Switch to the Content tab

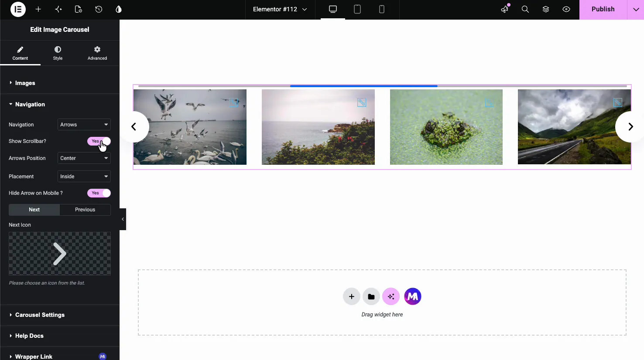tap(20, 53)
